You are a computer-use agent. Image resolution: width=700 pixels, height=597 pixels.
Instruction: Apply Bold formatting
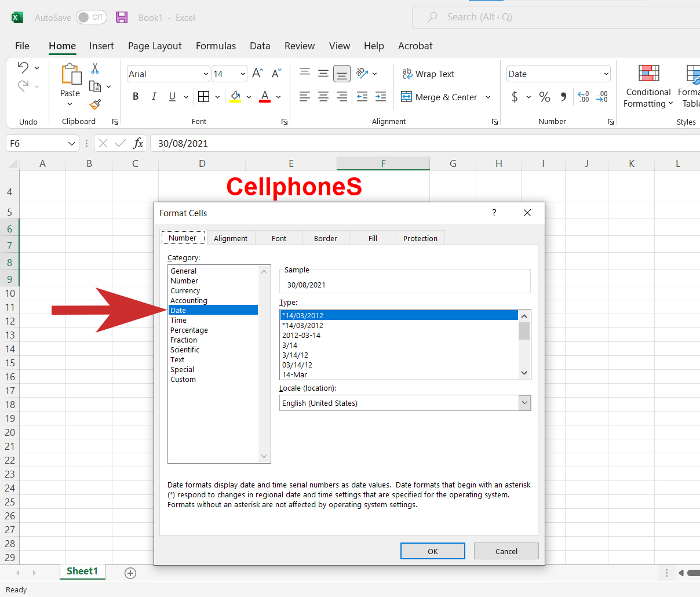coord(136,97)
